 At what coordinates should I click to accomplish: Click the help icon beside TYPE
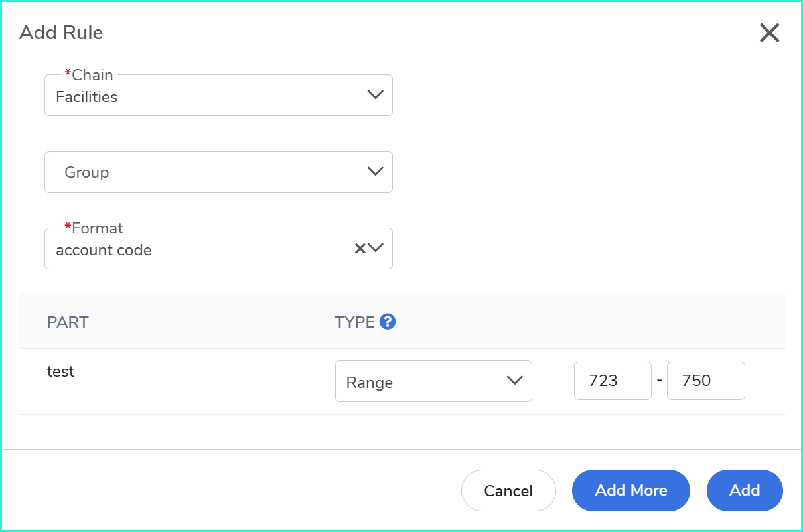tap(388, 322)
